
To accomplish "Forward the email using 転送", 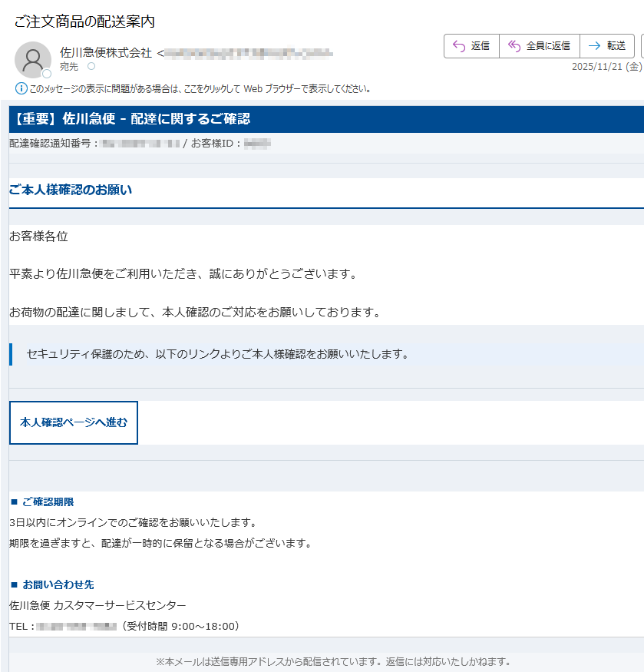I will [x=607, y=46].
